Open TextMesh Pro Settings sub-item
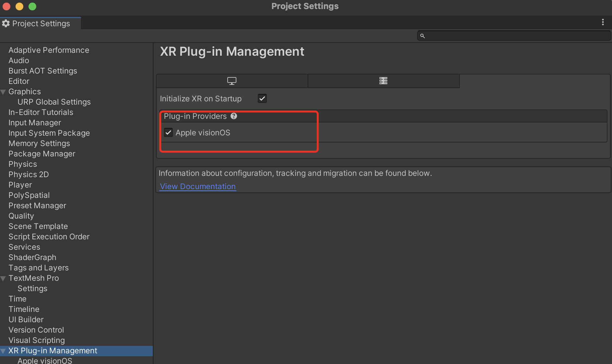The height and width of the screenshot is (364, 612). [32, 289]
